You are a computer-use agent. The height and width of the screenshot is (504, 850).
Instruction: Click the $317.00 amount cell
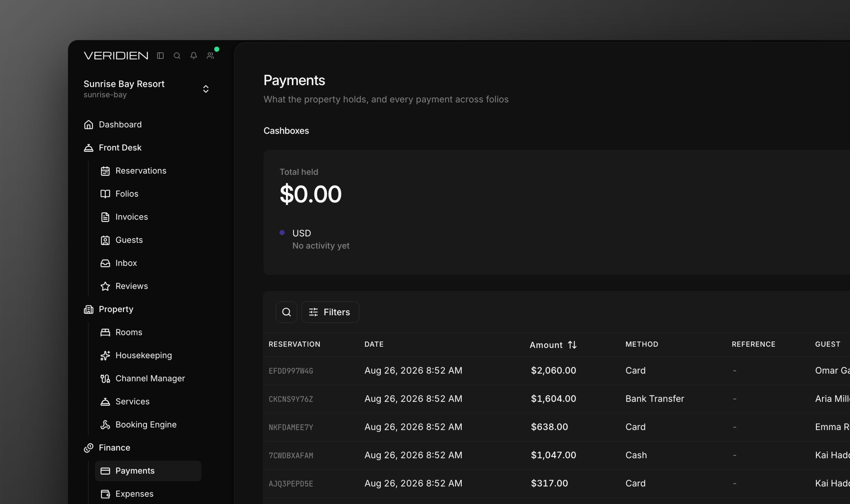click(x=549, y=483)
